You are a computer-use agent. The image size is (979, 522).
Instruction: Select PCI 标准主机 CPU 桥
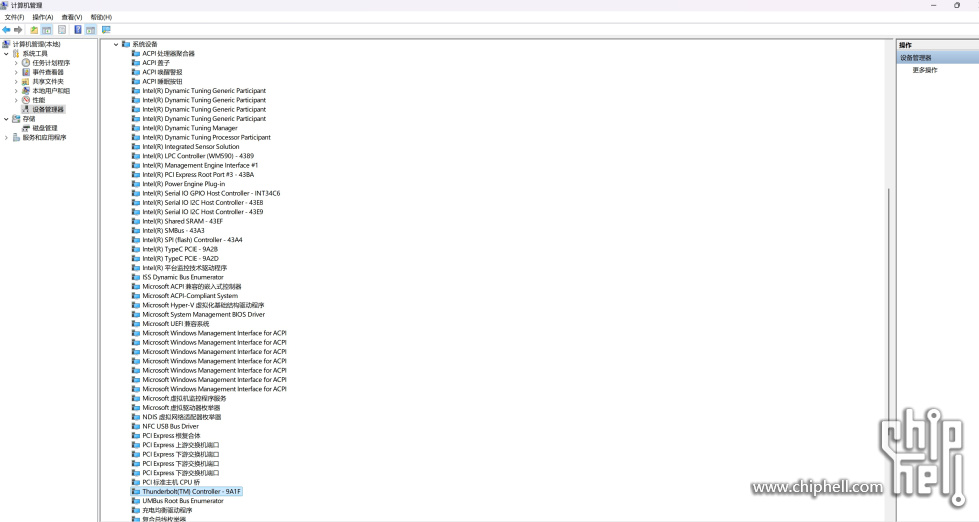(x=171, y=483)
